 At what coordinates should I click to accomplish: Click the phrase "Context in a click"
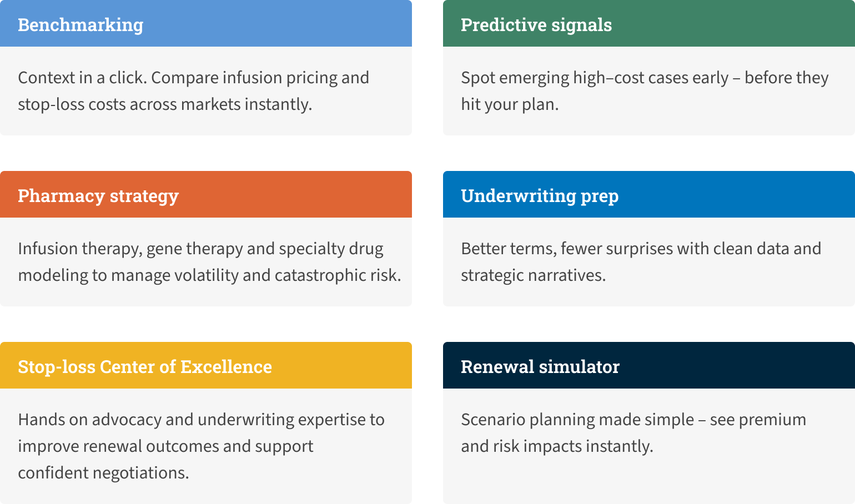(82, 78)
